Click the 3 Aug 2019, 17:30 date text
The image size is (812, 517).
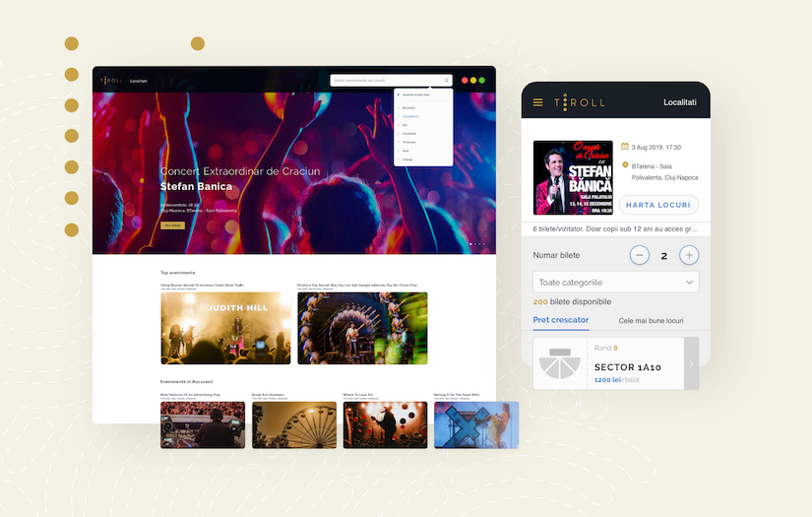point(656,147)
